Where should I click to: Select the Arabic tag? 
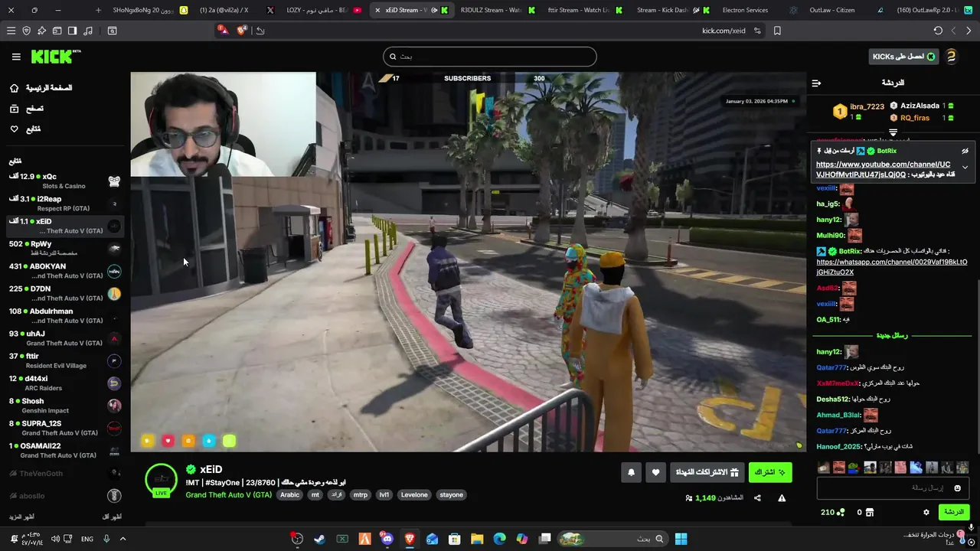pos(289,495)
